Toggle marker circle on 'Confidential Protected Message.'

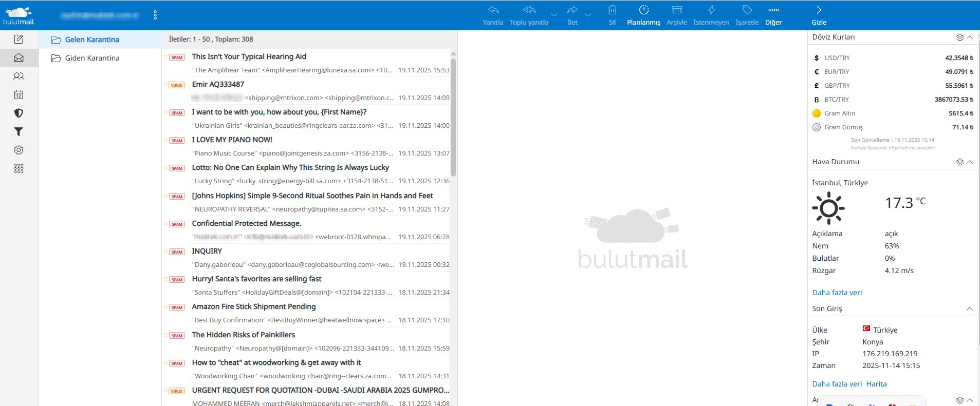pos(165,224)
